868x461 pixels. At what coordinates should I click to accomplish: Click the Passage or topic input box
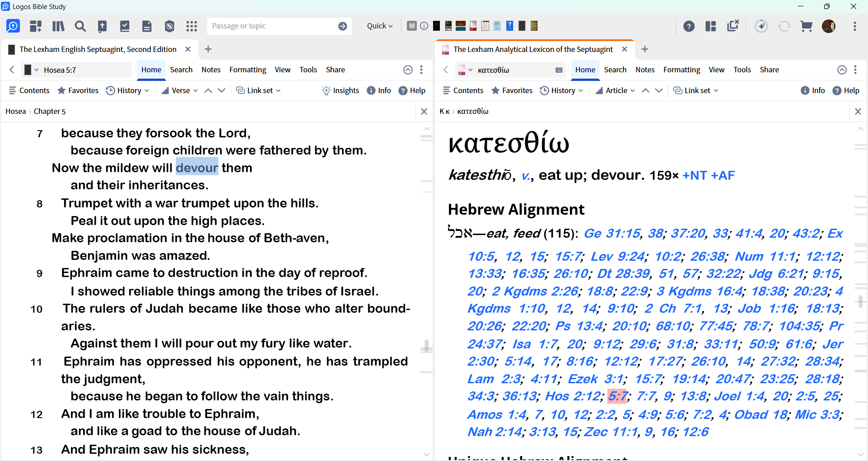(x=273, y=26)
